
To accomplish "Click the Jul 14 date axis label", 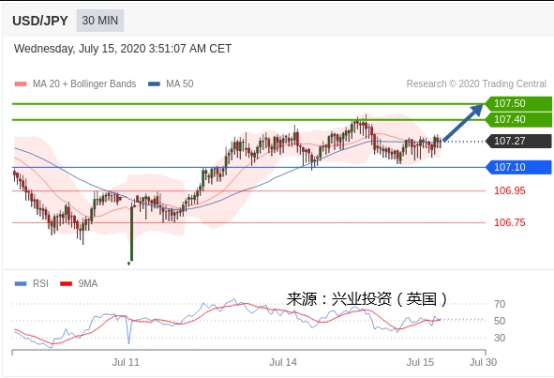I will point(283,362).
